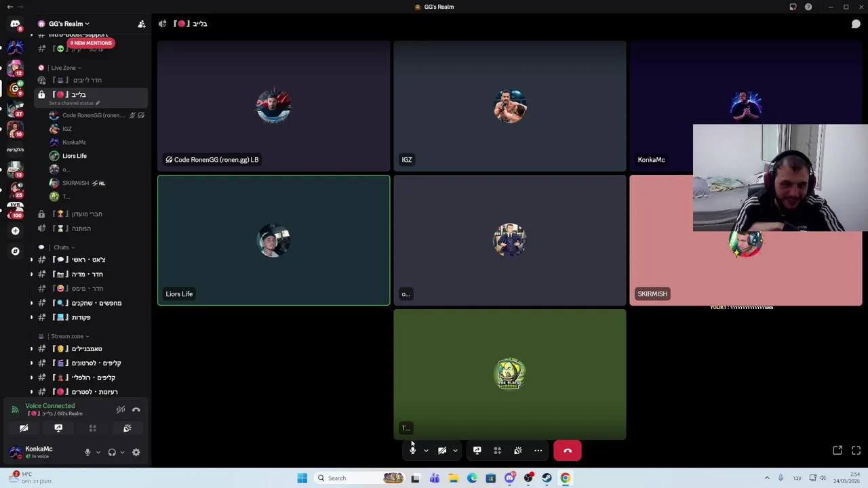Open camera options arrow in call bar
The width and height of the screenshot is (868, 488).
point(455,451)
